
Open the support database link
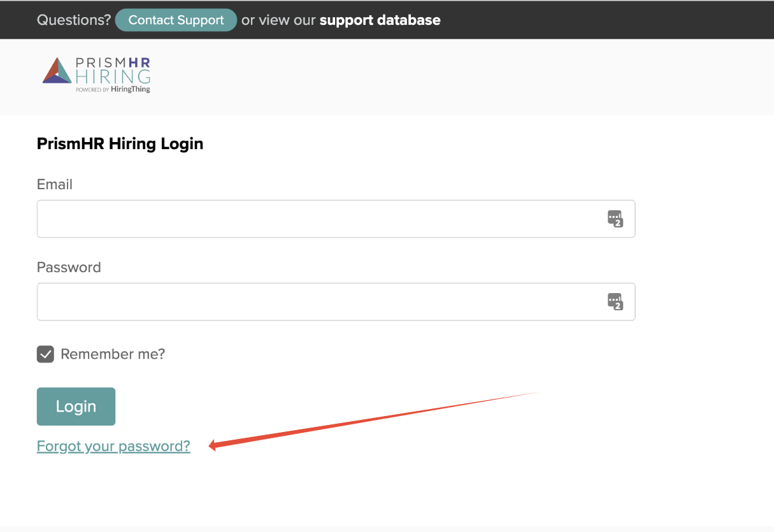pos(380,20)
